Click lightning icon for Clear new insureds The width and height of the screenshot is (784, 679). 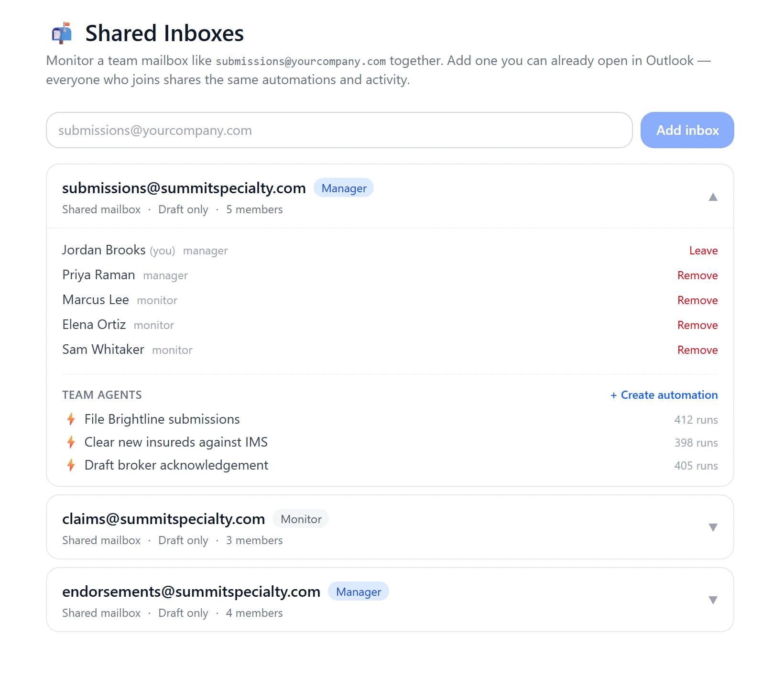tap(71, 442)
